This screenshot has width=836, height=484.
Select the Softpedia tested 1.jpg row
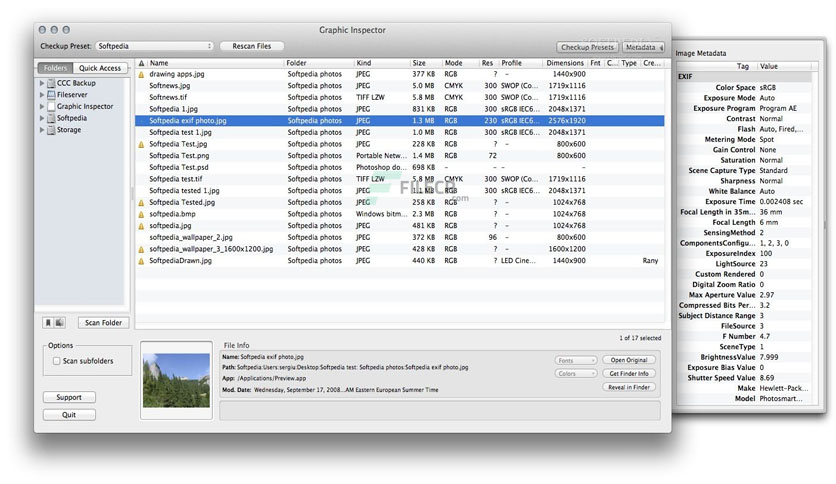pos(399,191)
